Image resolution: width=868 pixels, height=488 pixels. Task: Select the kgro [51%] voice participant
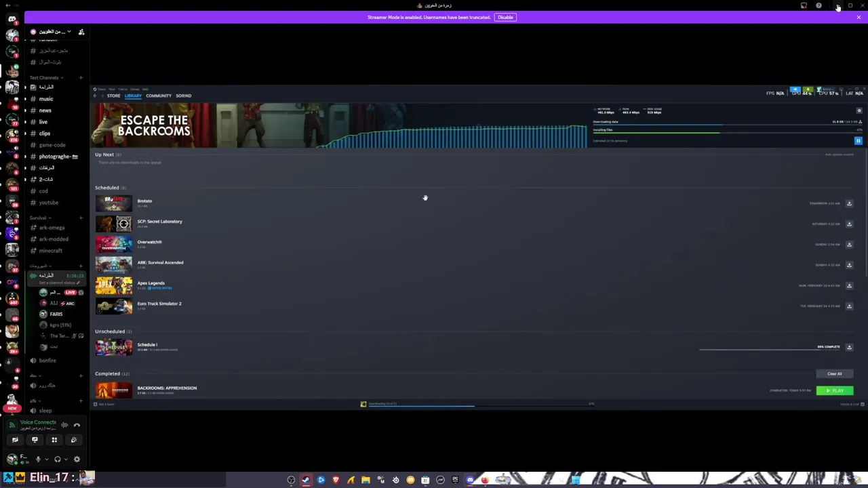tap(61, 325)
